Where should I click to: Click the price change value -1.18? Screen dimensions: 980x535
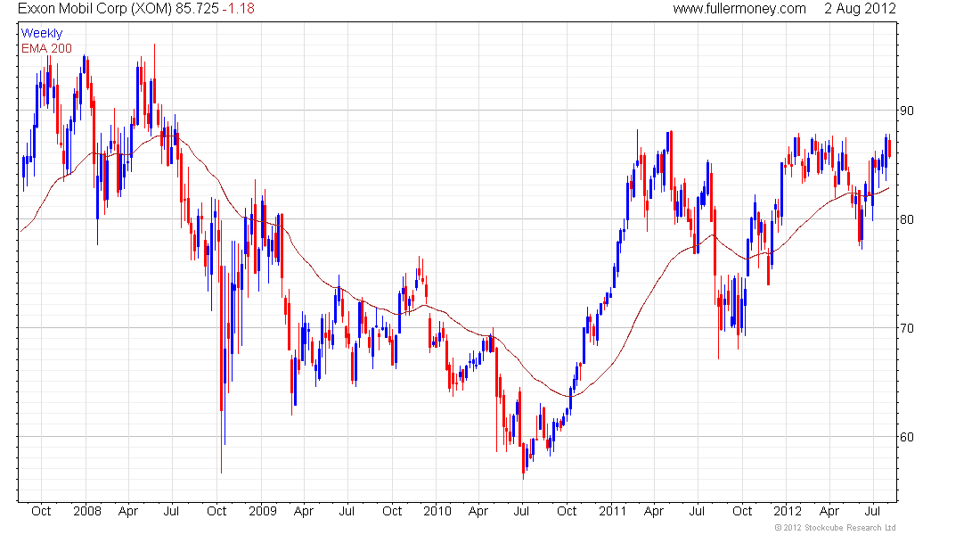pyautogui.click(x=239, y=9)
